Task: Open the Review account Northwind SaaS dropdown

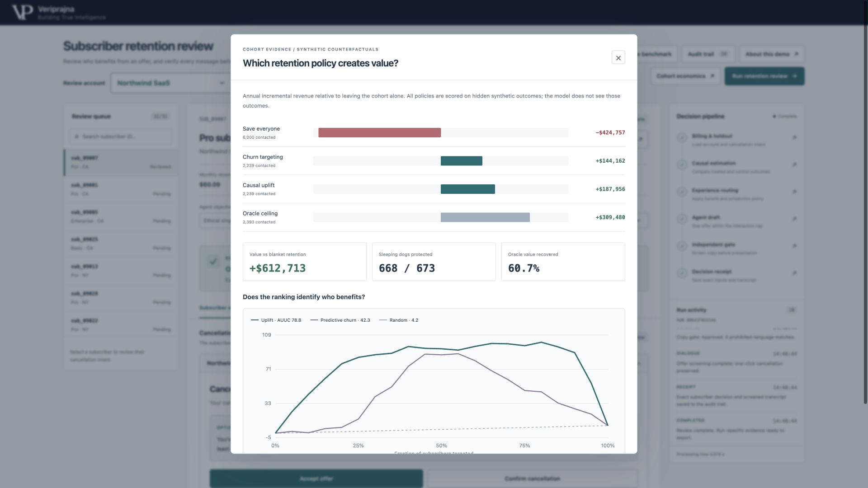Action: (171, 83)
